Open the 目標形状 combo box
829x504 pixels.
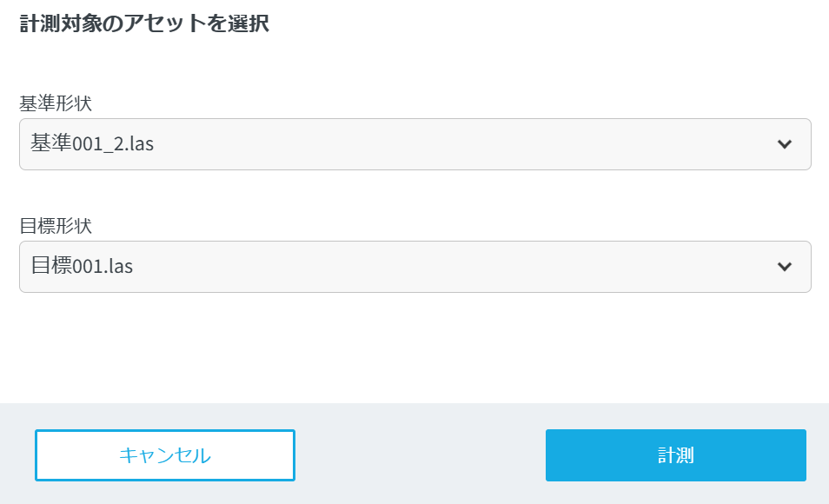pos(414,267)
